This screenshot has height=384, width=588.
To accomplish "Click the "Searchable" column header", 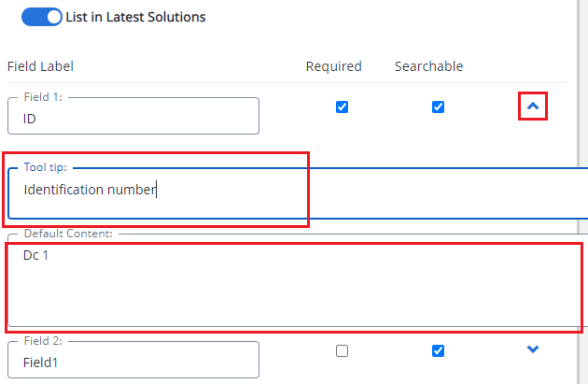I will tap(428, 66).
